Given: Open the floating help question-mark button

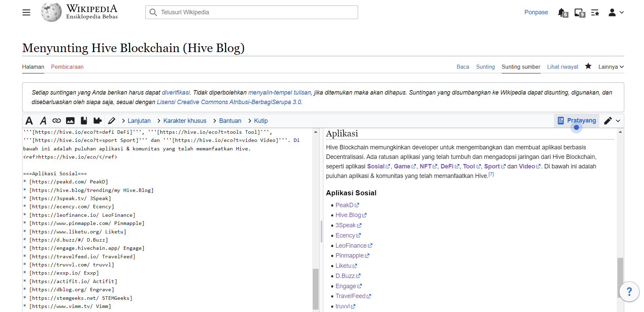Looking at the screenshot, I should [x=629, y=292].
